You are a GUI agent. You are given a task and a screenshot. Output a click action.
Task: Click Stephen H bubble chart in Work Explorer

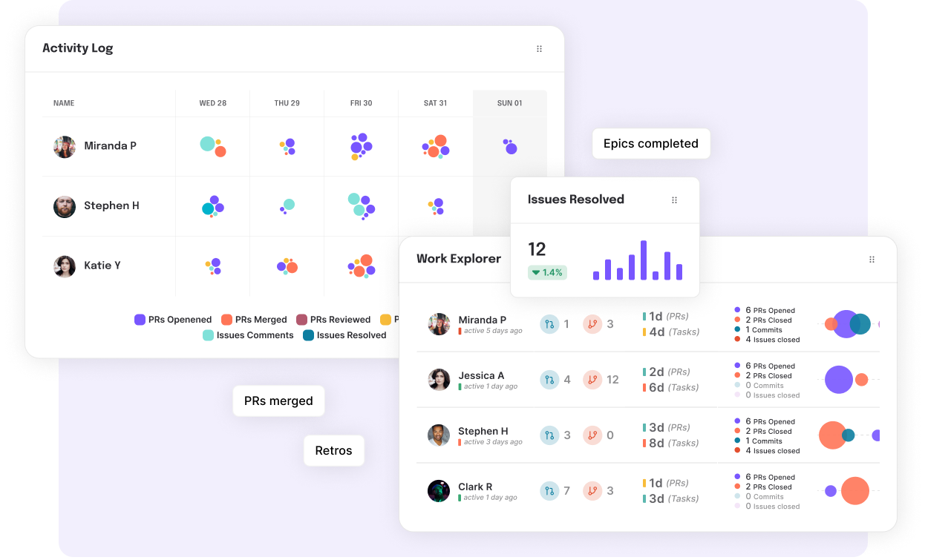(849, 435)
